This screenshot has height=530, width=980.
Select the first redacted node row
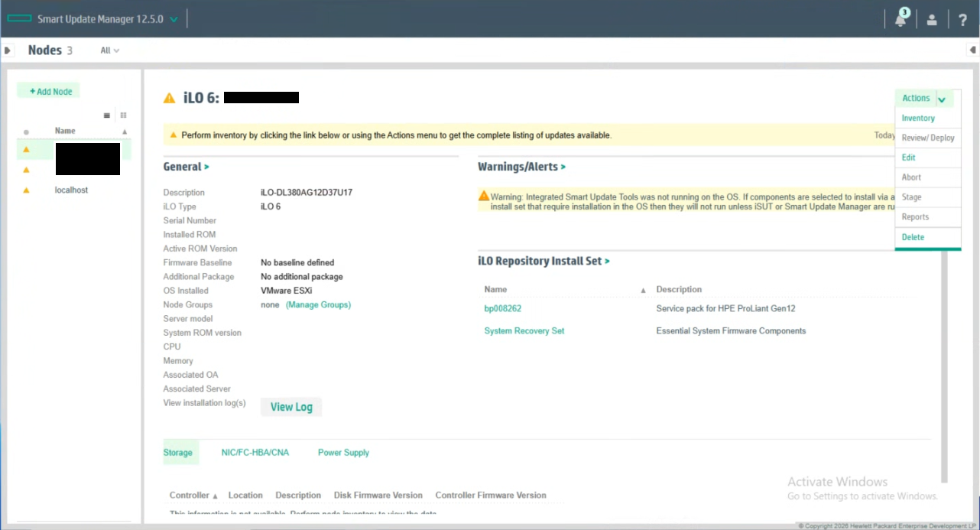click(74, 149)
